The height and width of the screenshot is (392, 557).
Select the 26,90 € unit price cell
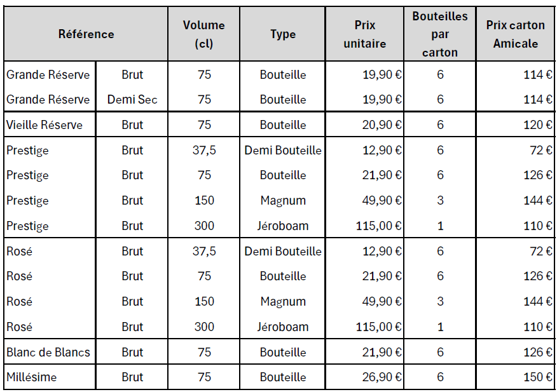click(365, 377)
